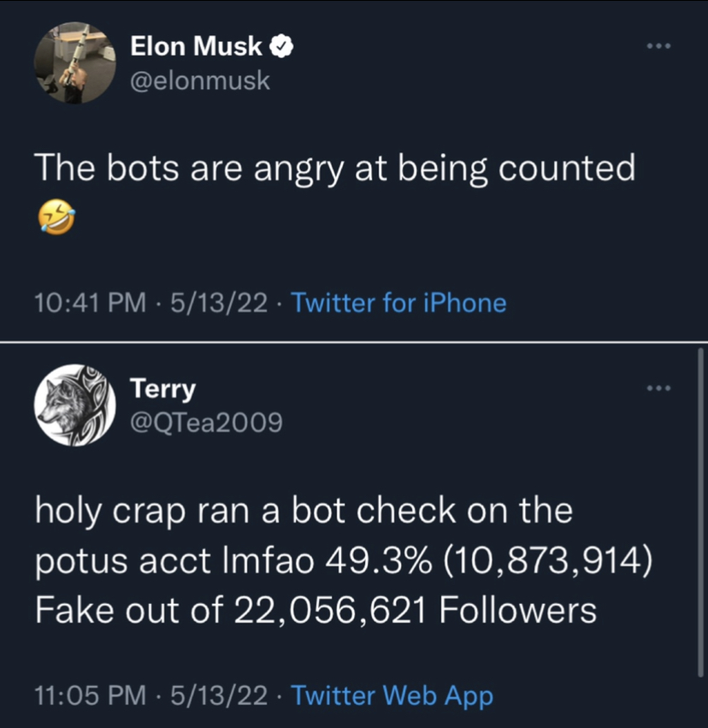This screenshot has width=708, height=728.
Task: Click the blue verified checkmark badge
Action: click(281, 46)
